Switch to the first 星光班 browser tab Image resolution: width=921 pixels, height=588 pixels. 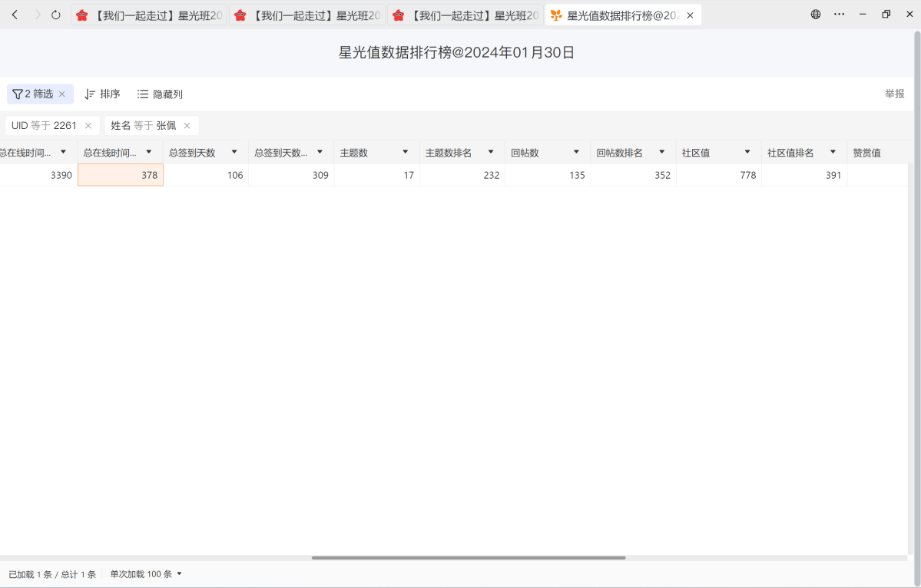149,15
